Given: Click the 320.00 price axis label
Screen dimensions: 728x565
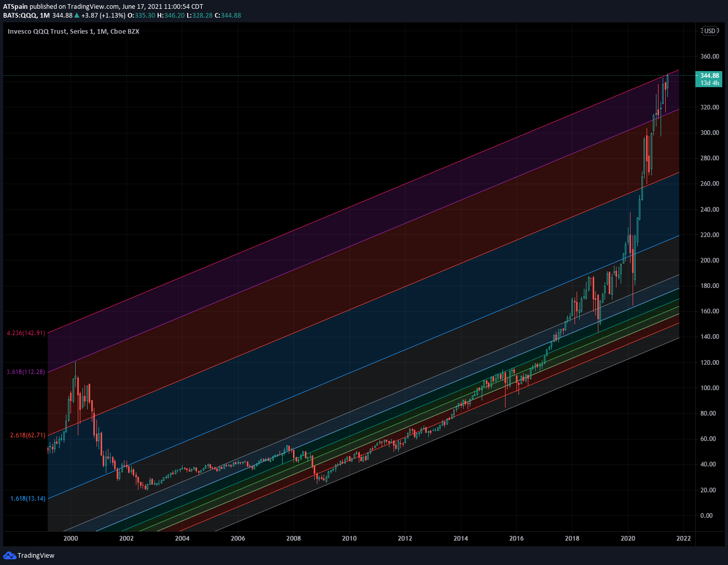Looking at the screenshot, I should (709, 107).
